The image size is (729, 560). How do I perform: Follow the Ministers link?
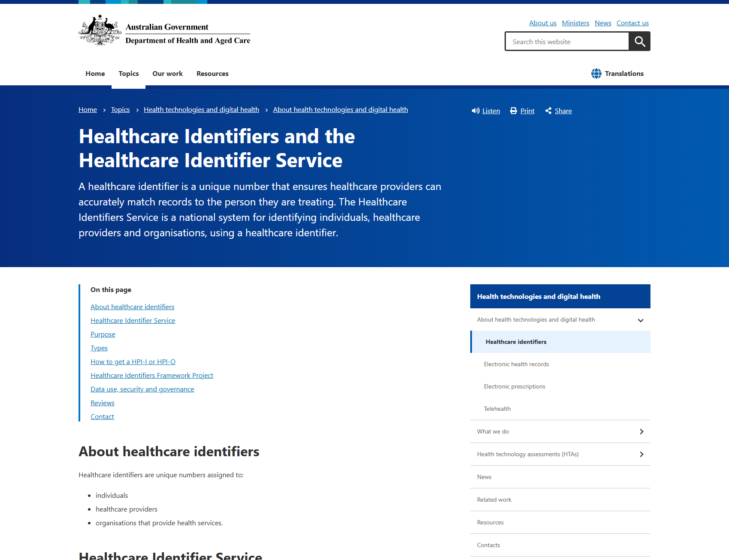click(575, 23)
